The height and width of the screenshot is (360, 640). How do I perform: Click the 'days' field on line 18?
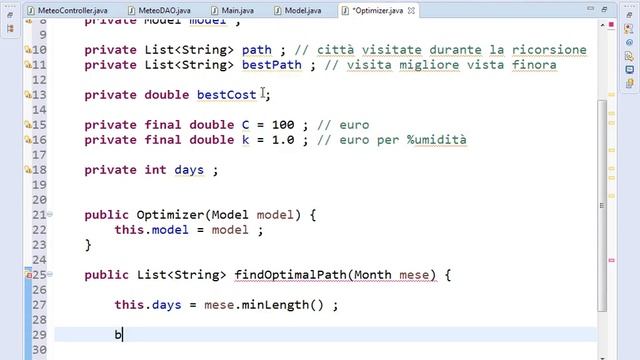189,170
